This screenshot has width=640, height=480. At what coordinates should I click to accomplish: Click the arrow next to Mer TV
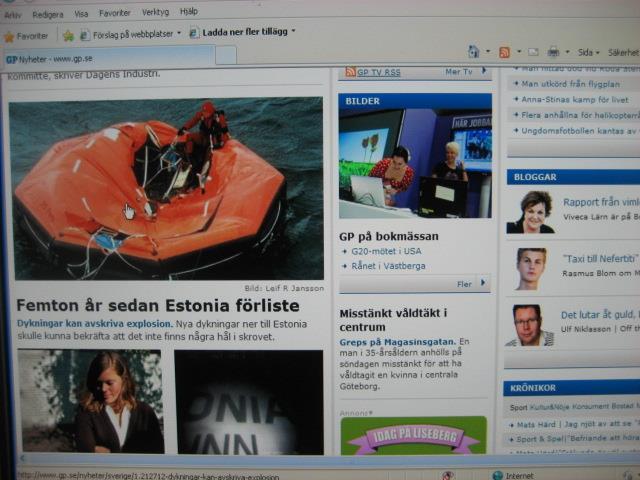484,71
